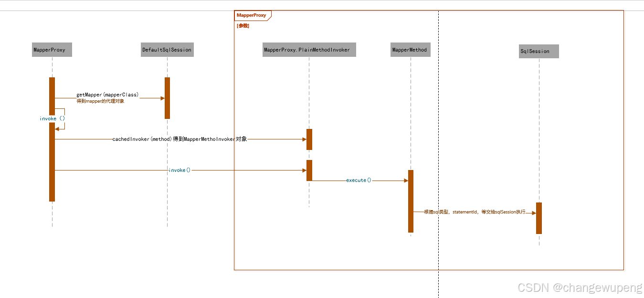Click the 得到mapper的代理对象 note text

point(100,101)
